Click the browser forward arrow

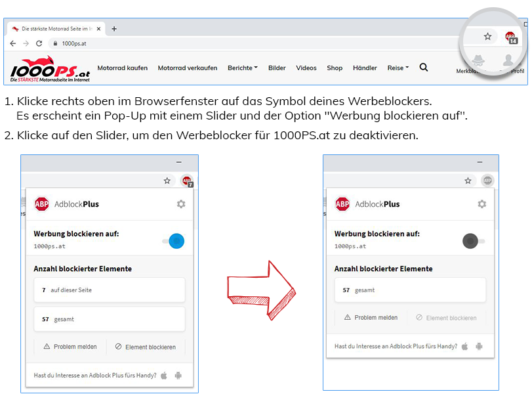[26, 43]
